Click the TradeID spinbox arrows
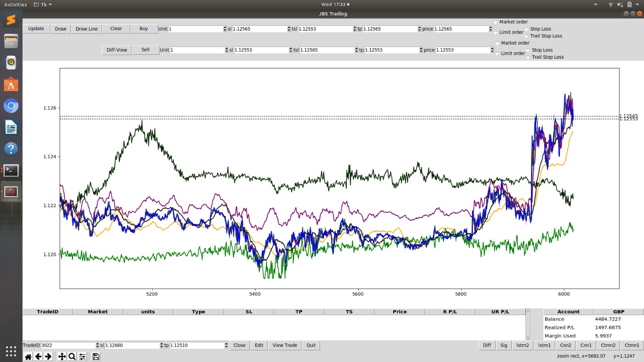The height and width of the screenshot is (362, 644). [97, 346]
